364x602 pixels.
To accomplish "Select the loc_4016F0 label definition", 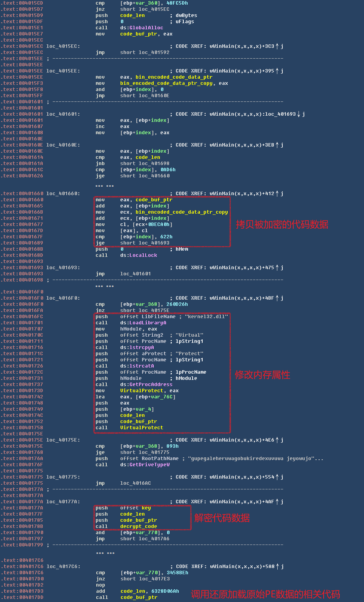I will coord(63,298).
